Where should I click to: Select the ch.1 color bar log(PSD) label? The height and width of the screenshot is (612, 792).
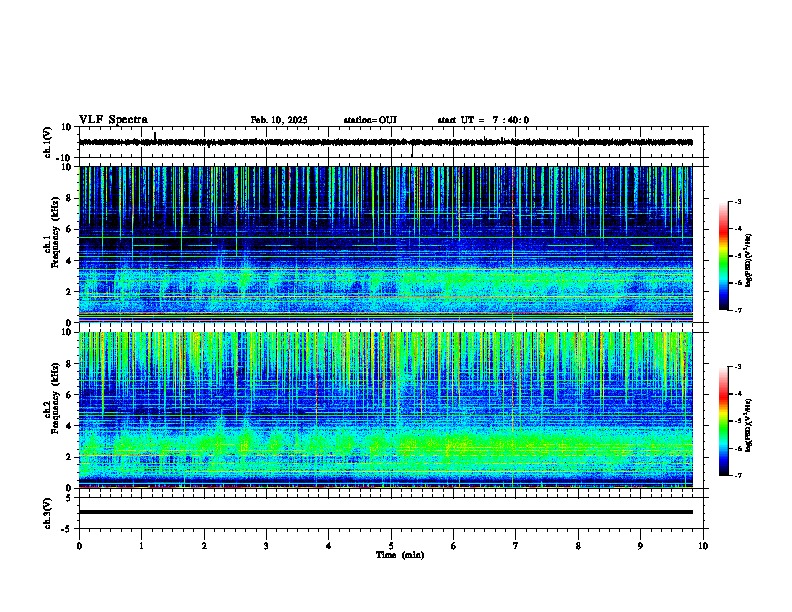click(748, 261)
